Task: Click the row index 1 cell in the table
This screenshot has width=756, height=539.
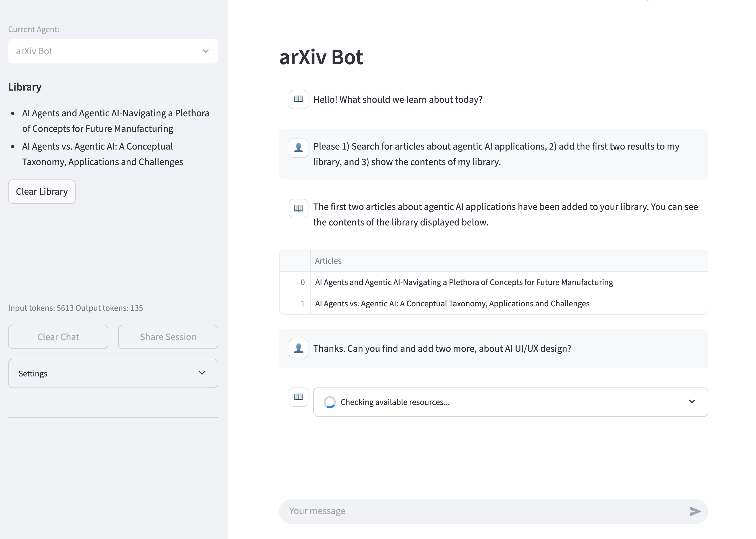Action: click(x=295, y=304)
